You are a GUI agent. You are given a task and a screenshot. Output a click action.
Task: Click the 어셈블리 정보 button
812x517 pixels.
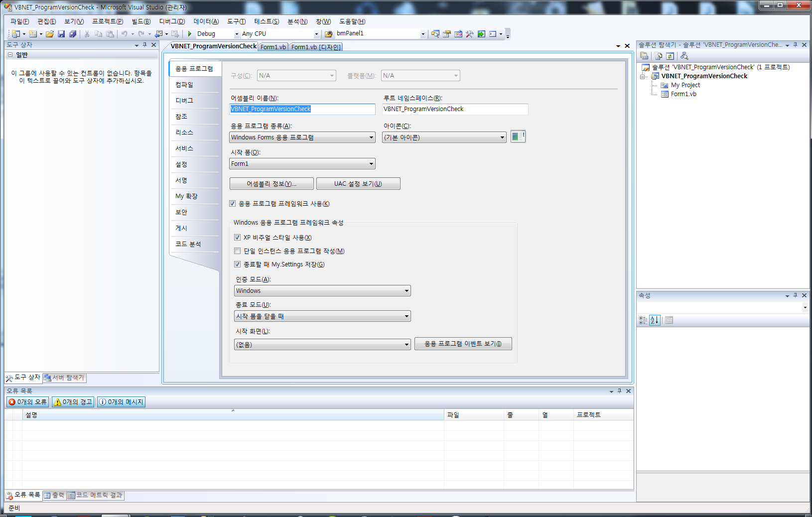[271, 184]
